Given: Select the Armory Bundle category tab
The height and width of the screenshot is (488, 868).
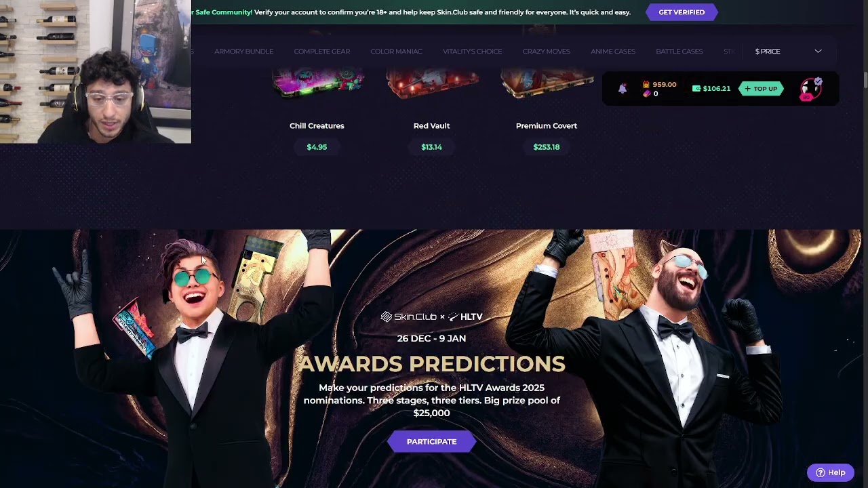Looking at the screenshot, I should [x=243, y=52].
